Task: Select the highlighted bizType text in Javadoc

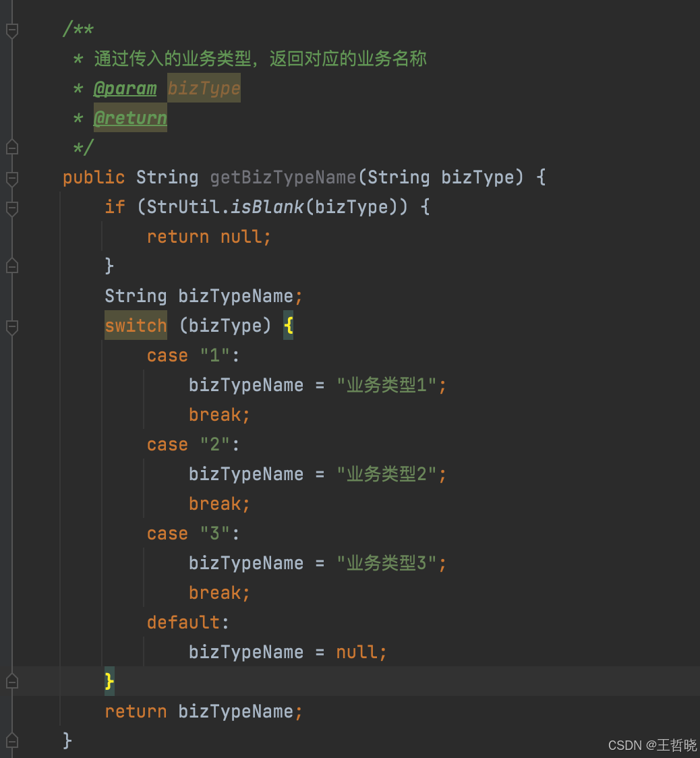Action: pyautogui.click(x=203, y=88)
